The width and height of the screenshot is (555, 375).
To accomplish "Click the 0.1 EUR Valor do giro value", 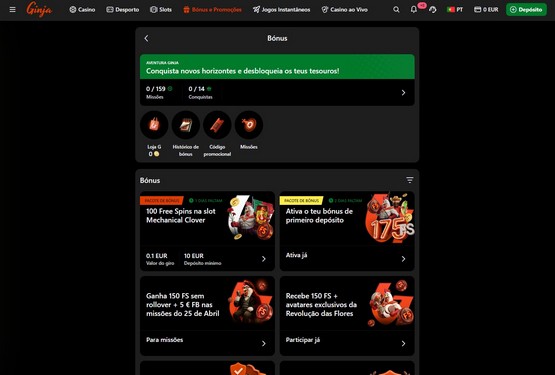I will click(160, 259).
